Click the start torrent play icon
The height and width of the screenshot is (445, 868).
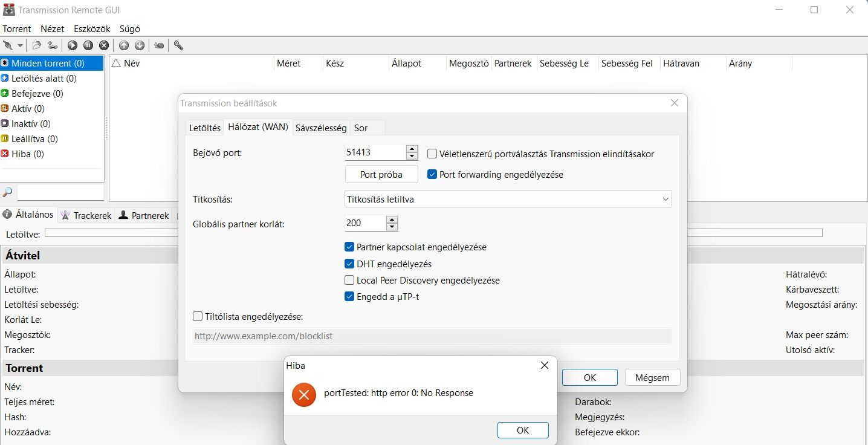(73, 45)
